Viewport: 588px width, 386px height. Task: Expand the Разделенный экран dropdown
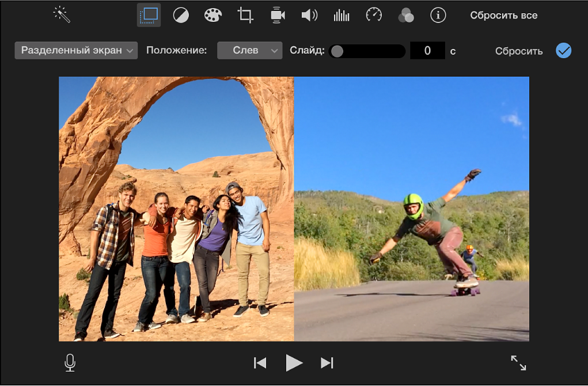pyautogui.click(x=76, y=51)
